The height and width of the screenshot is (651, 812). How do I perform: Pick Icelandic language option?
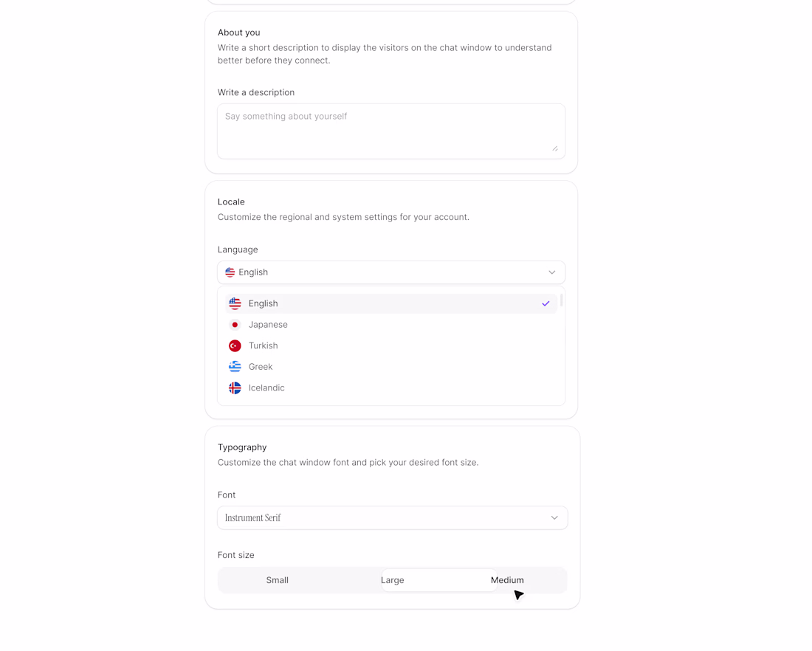pos(266,387)
